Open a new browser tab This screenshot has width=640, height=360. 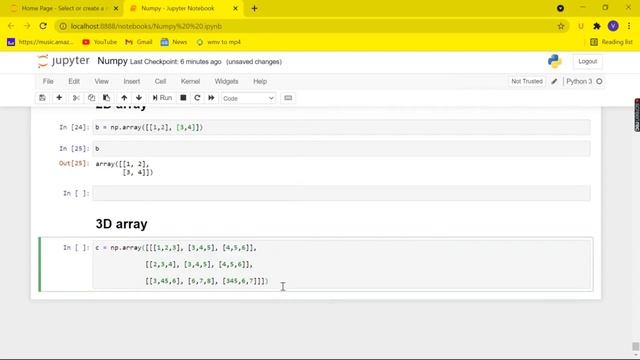point(254,9)
